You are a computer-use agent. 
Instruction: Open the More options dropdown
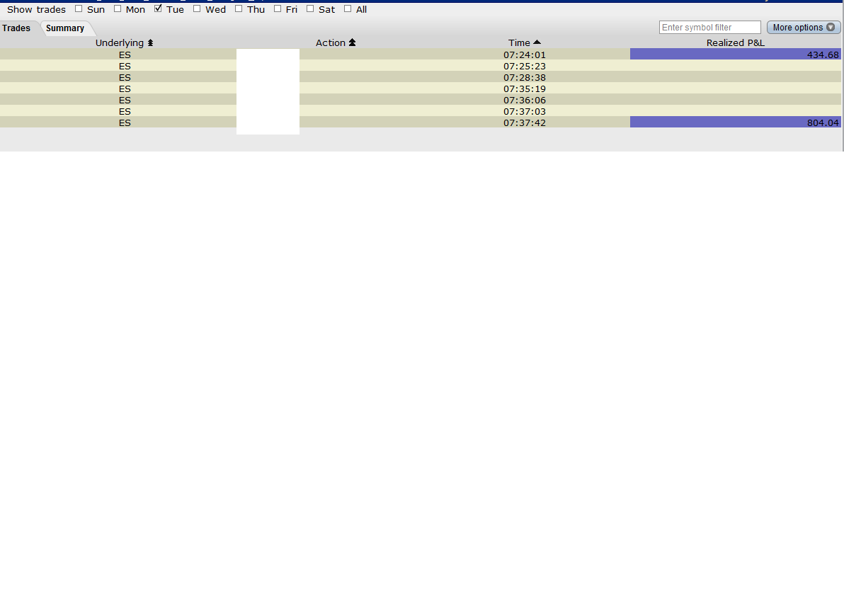pyautogui.click(x=804, y=28)
